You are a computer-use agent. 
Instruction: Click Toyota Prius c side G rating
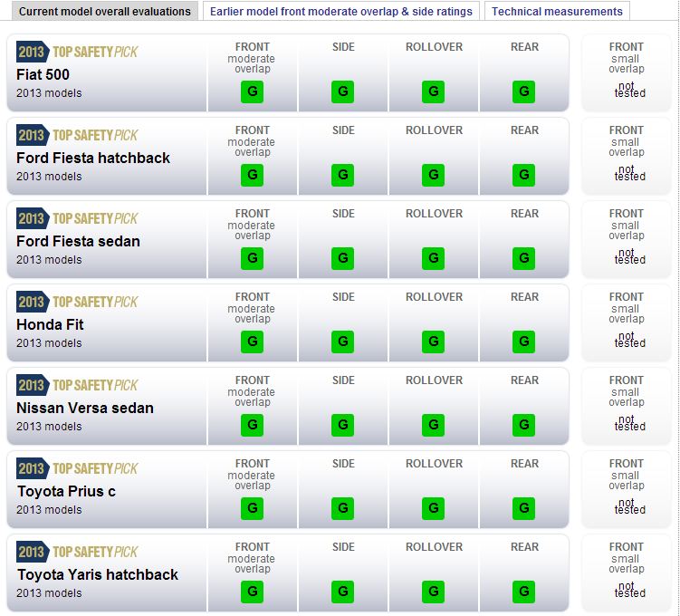click(343, 508)
